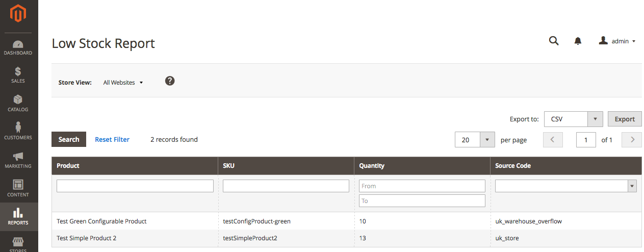Click the Export button
Image resolution: width=644 pixels, height=252 pixels.
coord(625,119)
